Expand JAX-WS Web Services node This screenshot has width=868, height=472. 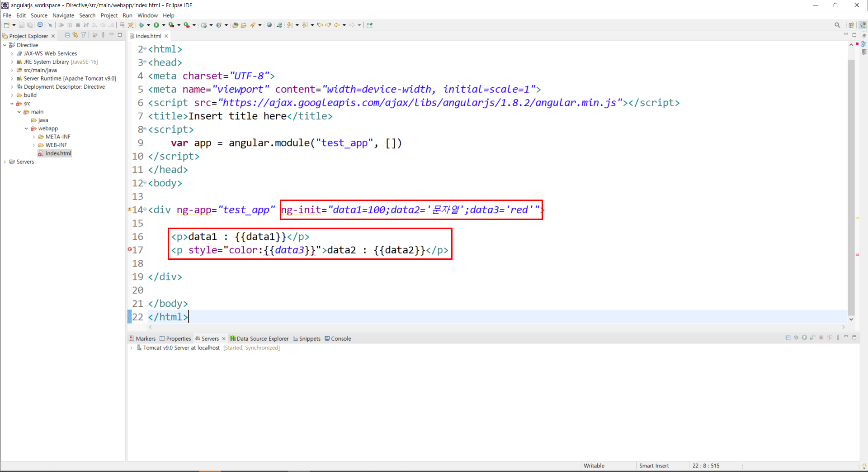(x=12, y=53)
